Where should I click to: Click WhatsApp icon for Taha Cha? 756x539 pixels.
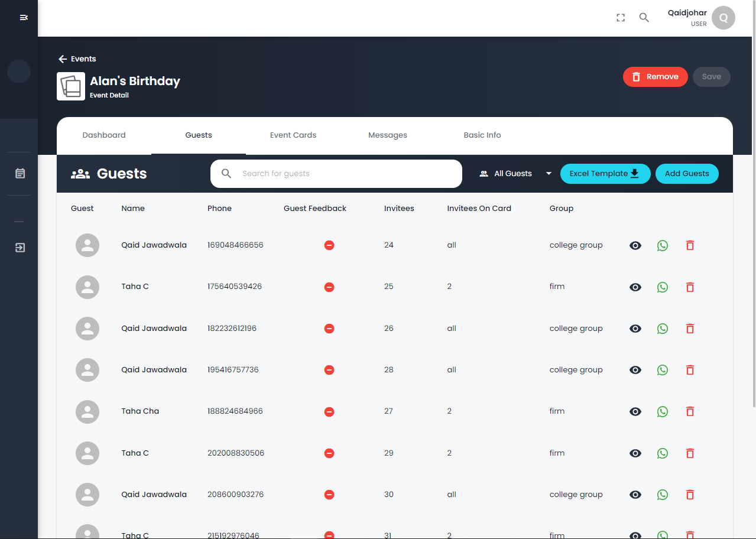663,411
